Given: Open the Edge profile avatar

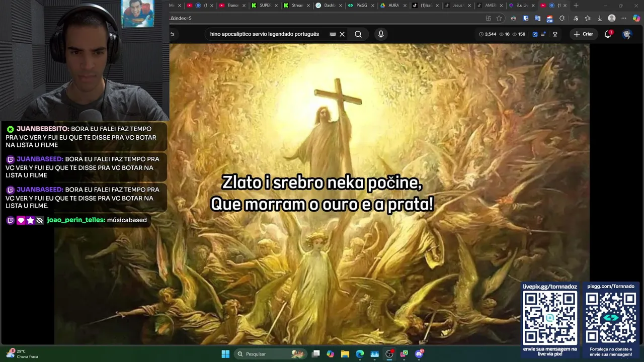Looking at the screenshot, I should coord(612,18).
